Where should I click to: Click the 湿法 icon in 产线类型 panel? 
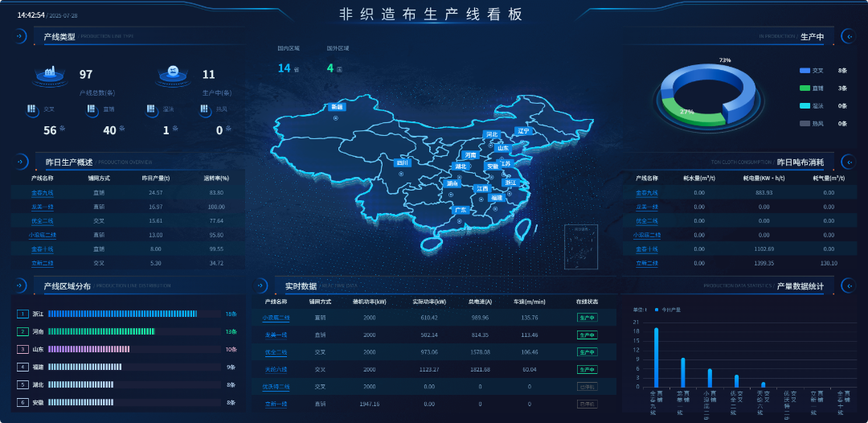point(150,109)
